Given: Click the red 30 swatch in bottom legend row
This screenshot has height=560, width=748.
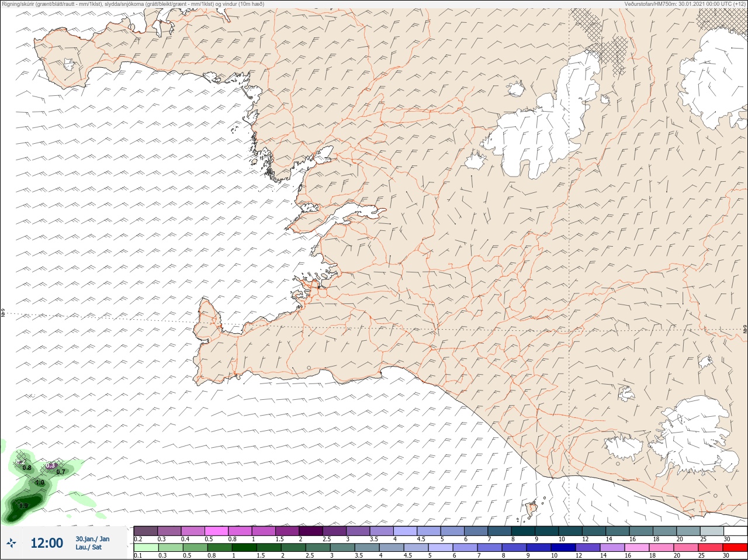Looking at the screenshot, I should [735, 548].
